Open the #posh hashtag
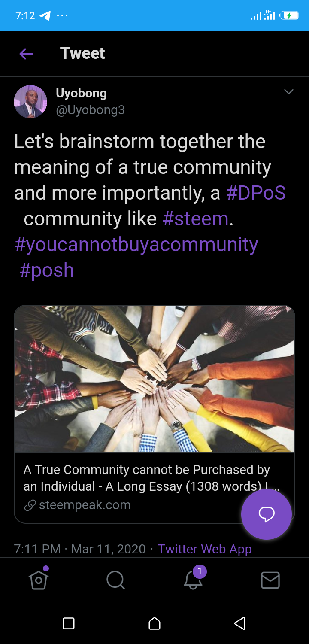This screenshot has width=309, height=644. tap(46, 270)
